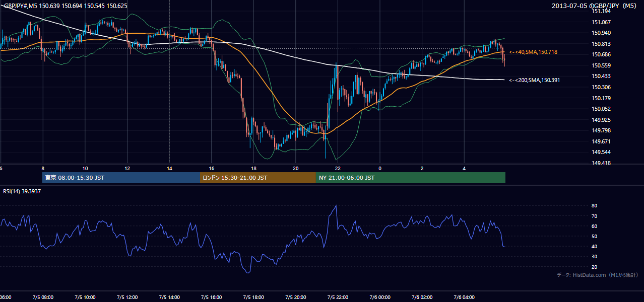Screen dimensions: 644x302
Task: Click price axis value 150.813
Action: click(x=602, y=44)
